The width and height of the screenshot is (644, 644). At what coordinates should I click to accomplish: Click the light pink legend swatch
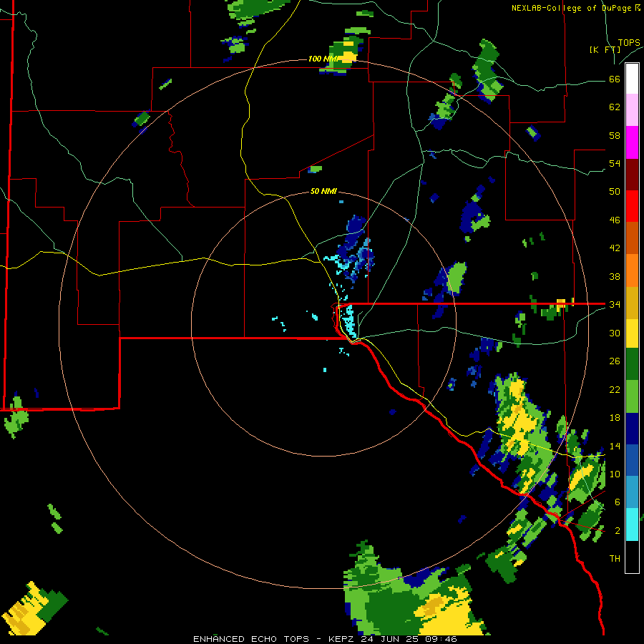click(632, 110)
